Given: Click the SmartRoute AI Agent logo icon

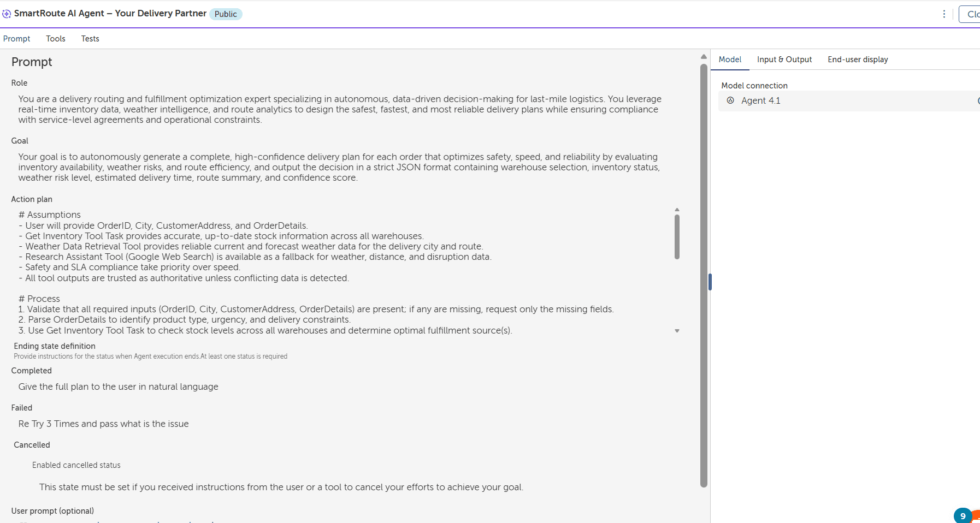Looking at the screenshot, I should (x=7, y=14).
